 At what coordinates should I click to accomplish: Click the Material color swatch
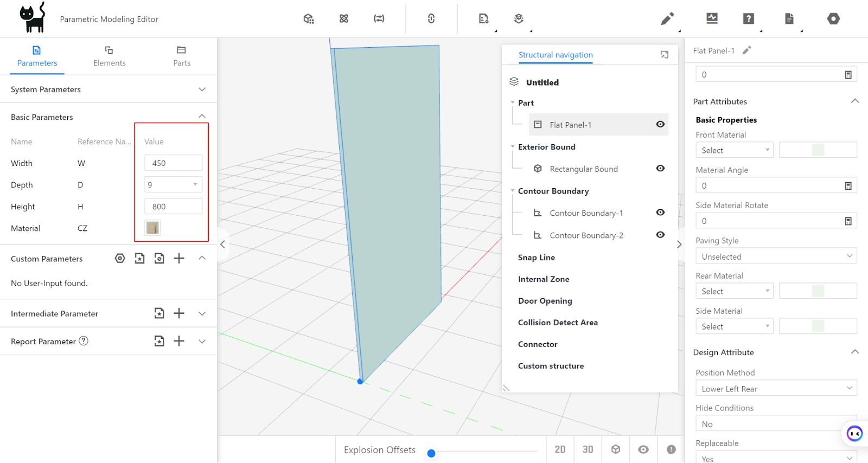[x=152, y=228]
